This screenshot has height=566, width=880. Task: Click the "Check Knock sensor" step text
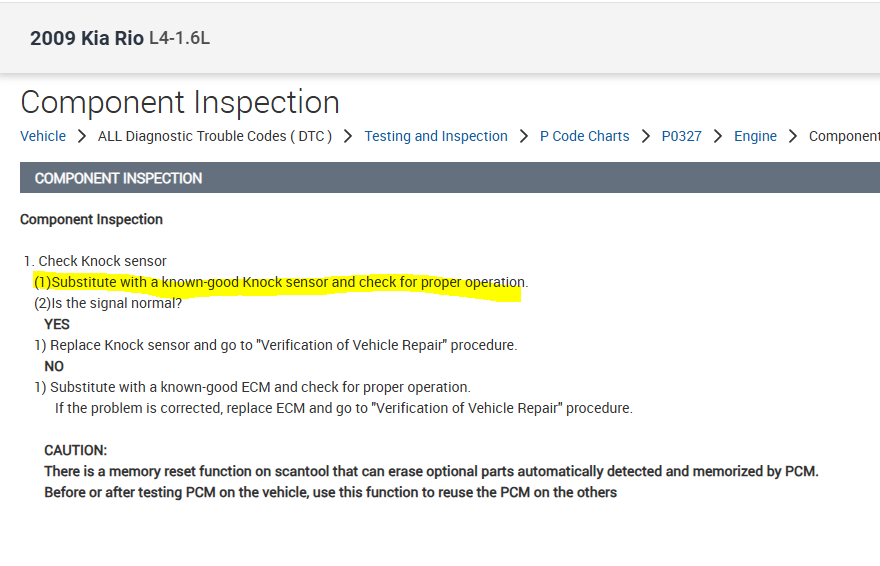(102, 261)
